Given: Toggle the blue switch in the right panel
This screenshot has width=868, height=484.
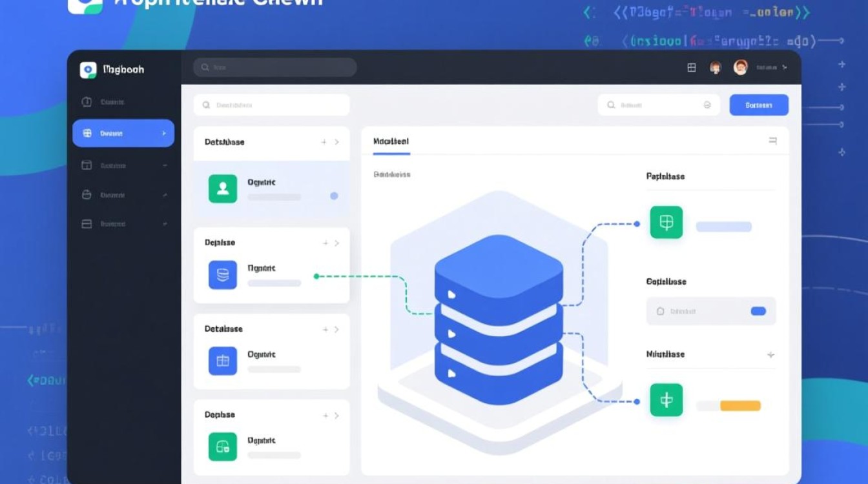Looking at the screenshot, I should coord(758,311).
